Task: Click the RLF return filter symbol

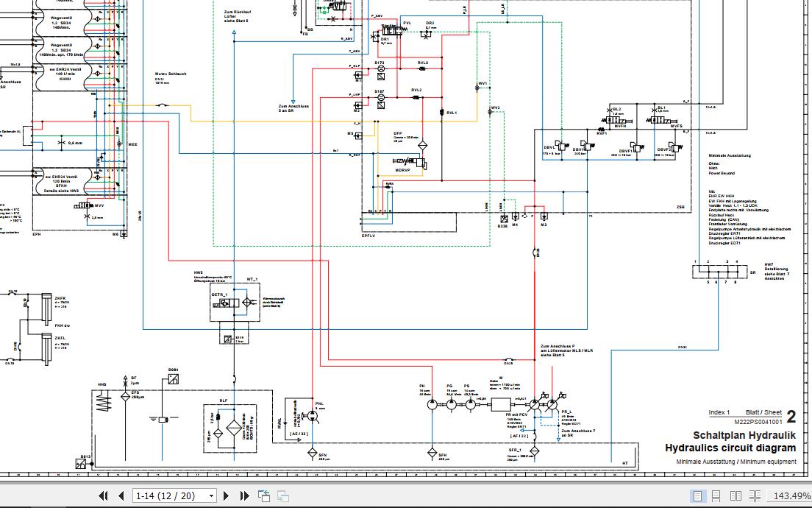Action: [x=229, y=428]
